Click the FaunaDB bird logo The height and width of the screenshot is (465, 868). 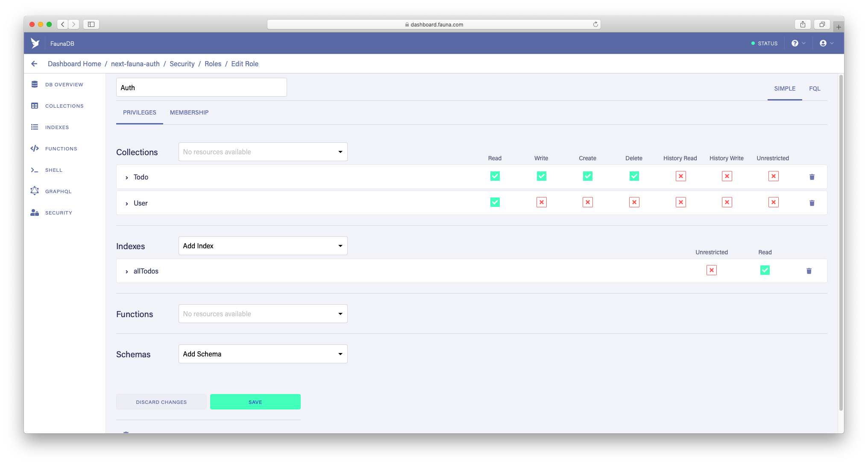[x=35, y=43]
